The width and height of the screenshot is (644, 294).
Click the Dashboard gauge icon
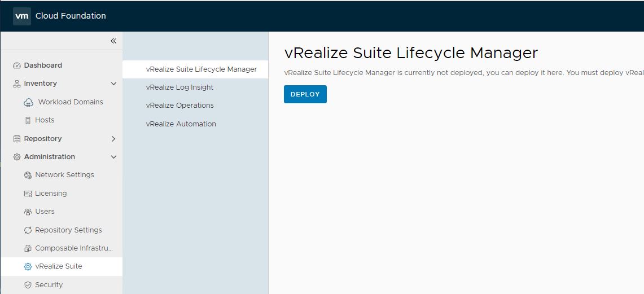point(17,65)
